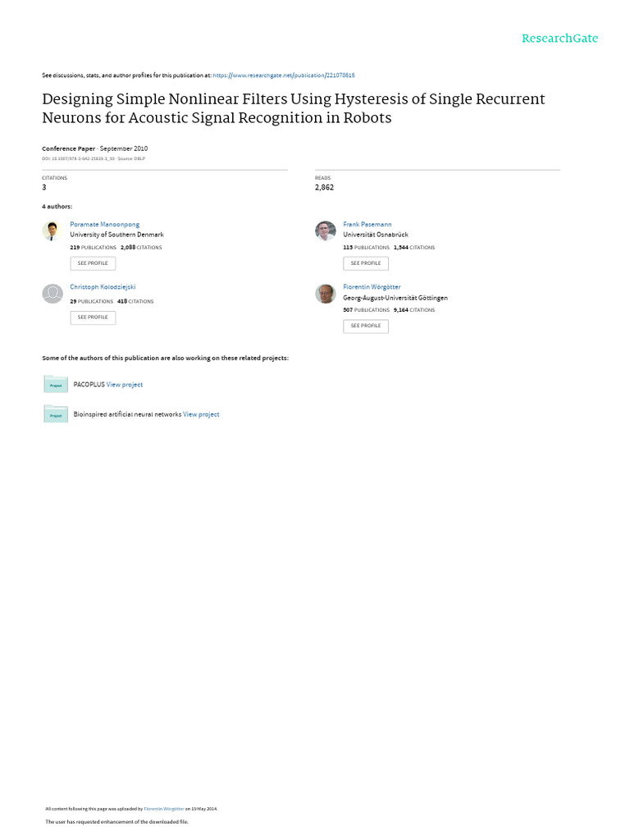630x840 pixels.
Task: Click Florentin Wörgötter's profile photo
Action: tap(325, 294)
